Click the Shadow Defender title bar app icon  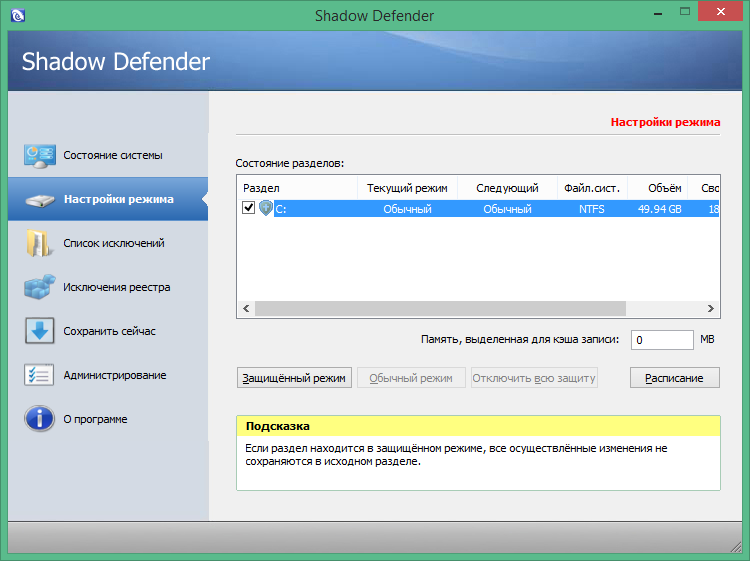pos(18,16)
